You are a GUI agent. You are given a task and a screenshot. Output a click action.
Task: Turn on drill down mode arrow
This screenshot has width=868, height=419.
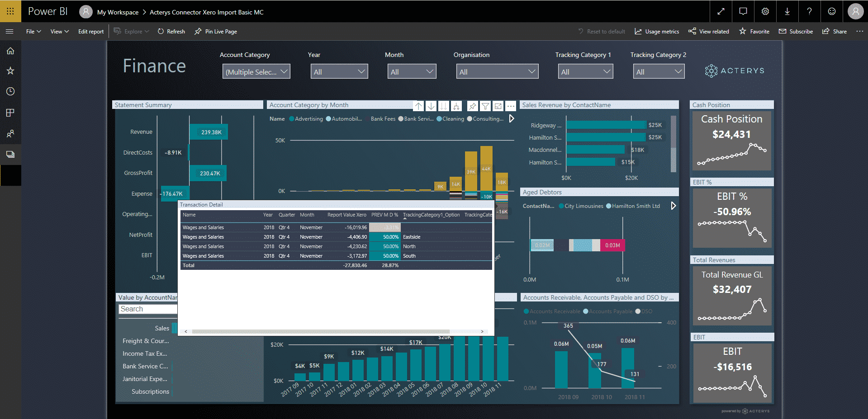432,106
